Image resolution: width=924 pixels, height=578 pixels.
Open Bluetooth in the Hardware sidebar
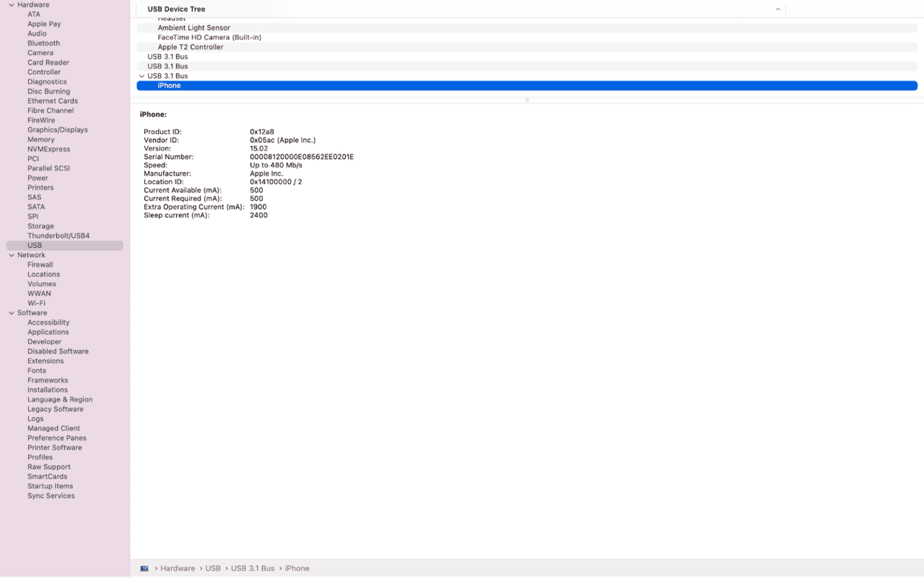tap(43, 43)
